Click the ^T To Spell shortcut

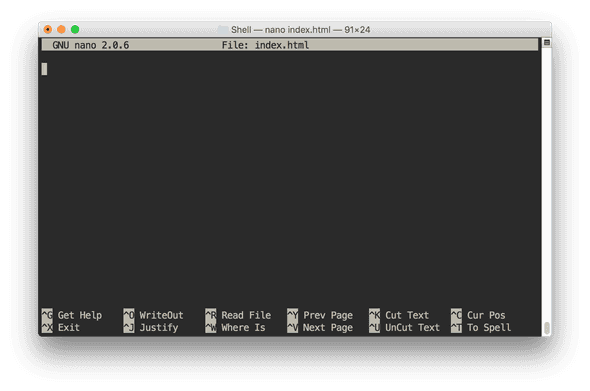481,327
